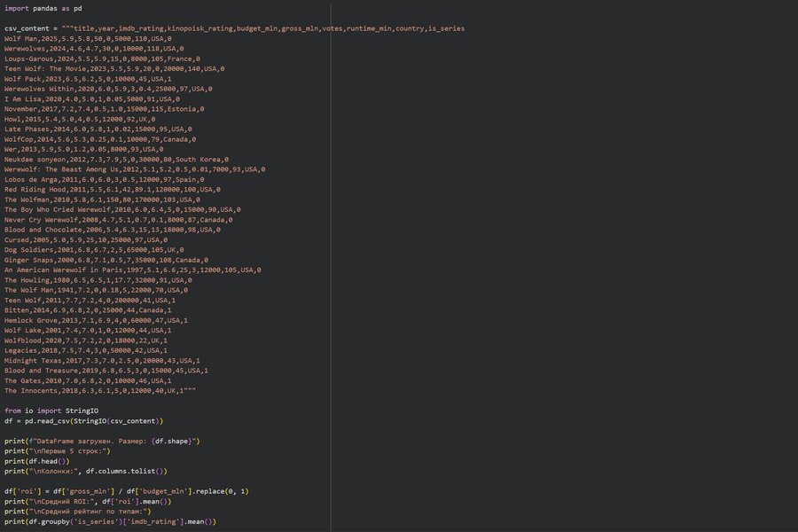Screen dimensions: 798x532
Task: Click the csv_content header line
Action: point(235,28)
